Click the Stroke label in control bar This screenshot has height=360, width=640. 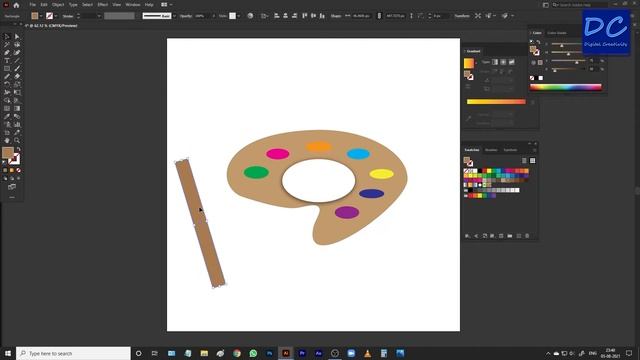68,16
